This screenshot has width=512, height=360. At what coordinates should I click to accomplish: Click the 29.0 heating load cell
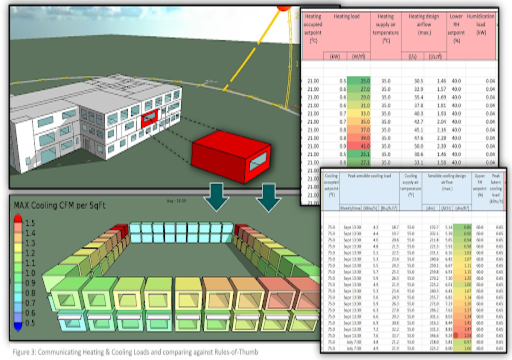[x=359, y=97]
